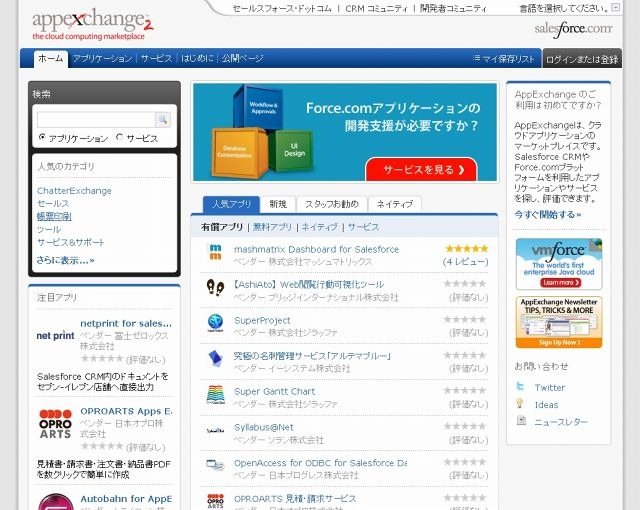Filter list by サービス sub-link
Viewport: 640px width, 510px height.
(364, 227)
